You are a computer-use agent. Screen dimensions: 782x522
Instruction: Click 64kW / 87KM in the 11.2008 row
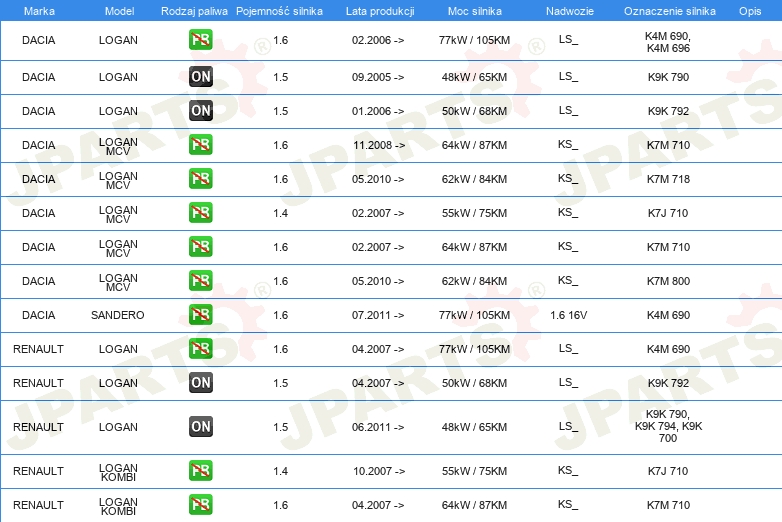[474, 145]
